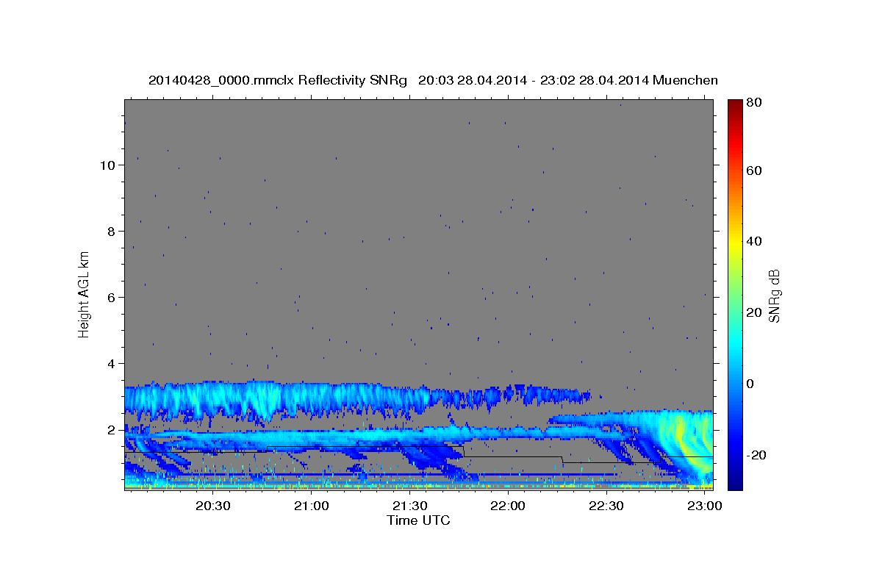This screenshot has width=882, height=588.
Task: Click the 40 tick label on colorbar
Action: [753, 241]
